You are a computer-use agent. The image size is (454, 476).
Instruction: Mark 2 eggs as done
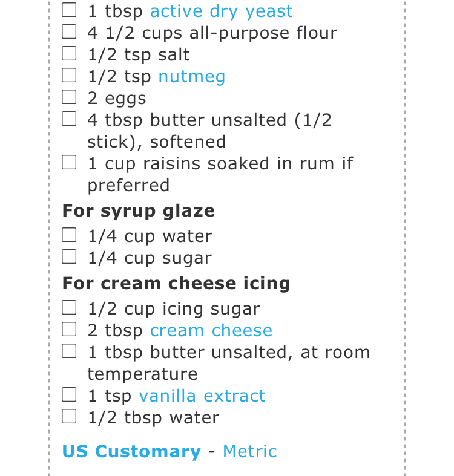[70, 97]
